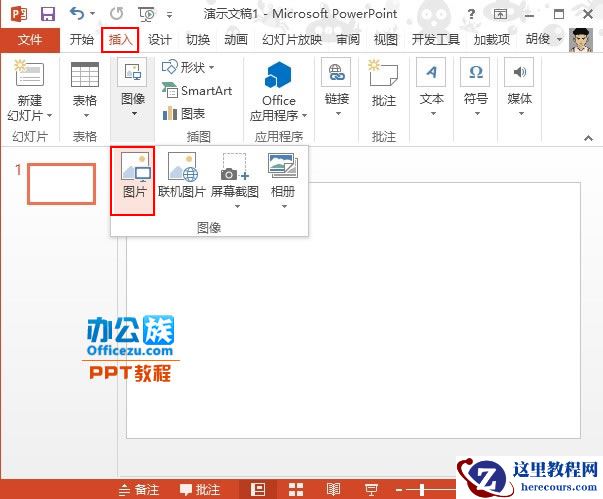This screenshot has height=499, width=603.
Task: Go to the 动画 tab
Action: (x=236, y=40)
